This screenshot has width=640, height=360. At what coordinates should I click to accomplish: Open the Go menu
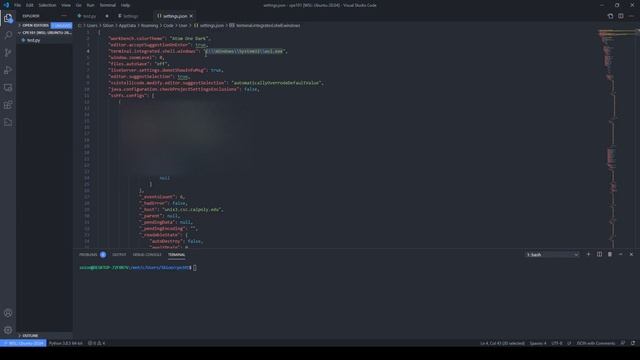pyautogui.click(x=78, y=5)
